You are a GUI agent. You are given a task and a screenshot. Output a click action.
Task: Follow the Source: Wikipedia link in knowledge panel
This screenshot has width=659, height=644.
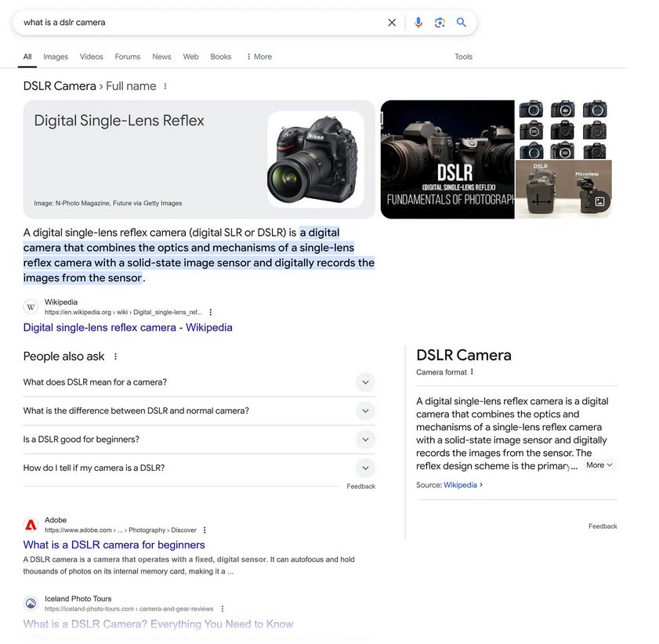point(460,485)
